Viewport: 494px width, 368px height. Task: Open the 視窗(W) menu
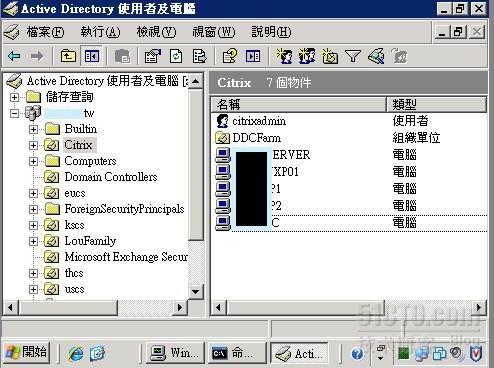(x=214, y=32)
